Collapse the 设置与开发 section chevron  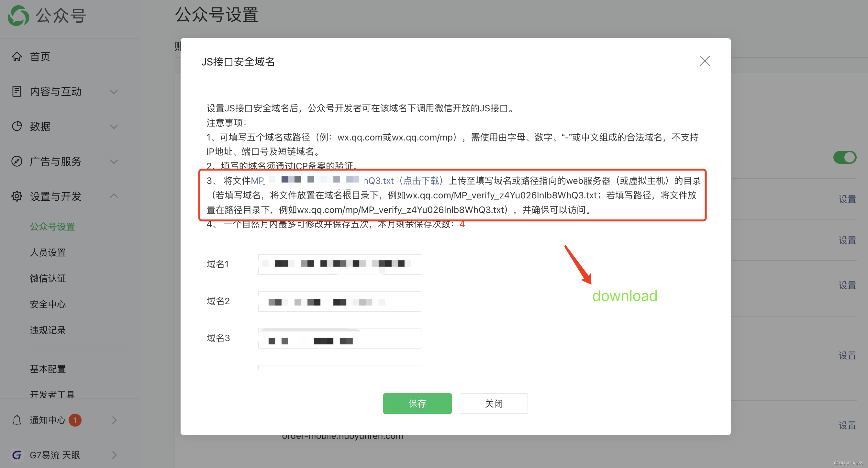[x=114, y=196]
